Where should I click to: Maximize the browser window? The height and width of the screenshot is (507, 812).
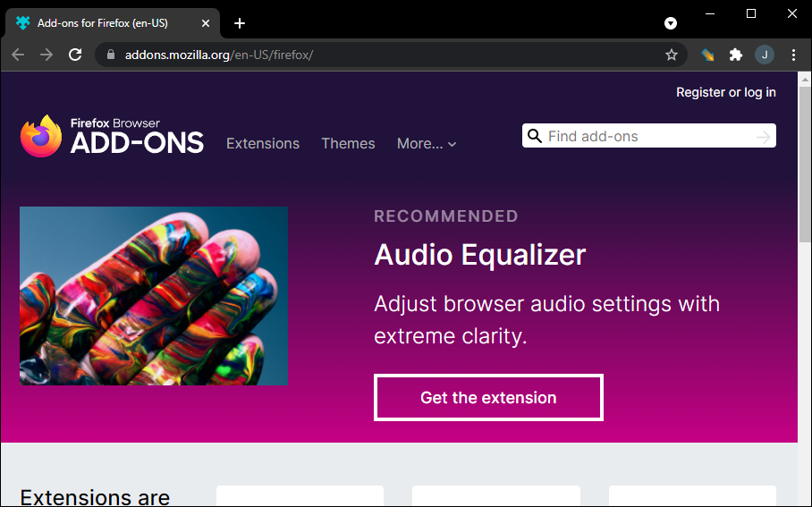pos(751,14)
